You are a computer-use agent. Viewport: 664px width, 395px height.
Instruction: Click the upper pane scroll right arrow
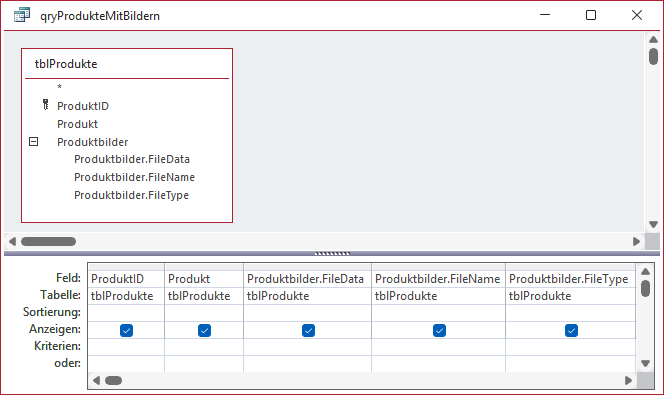(x=636, y=241)
